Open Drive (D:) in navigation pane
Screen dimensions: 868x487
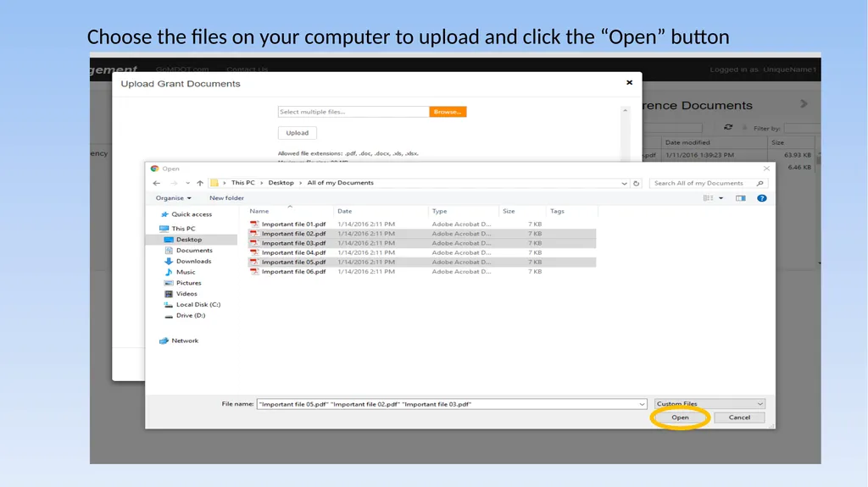point(191,315)
